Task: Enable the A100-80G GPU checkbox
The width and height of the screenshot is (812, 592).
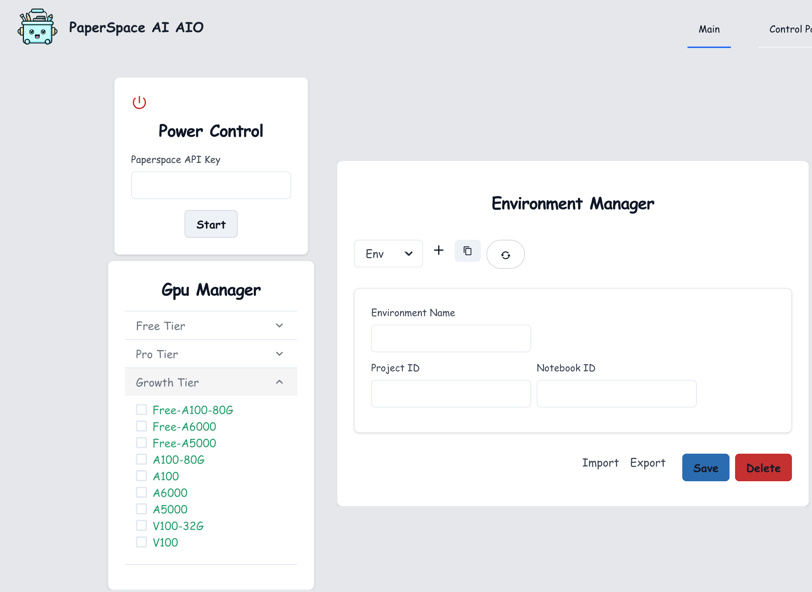Action: tap(141, 459)
